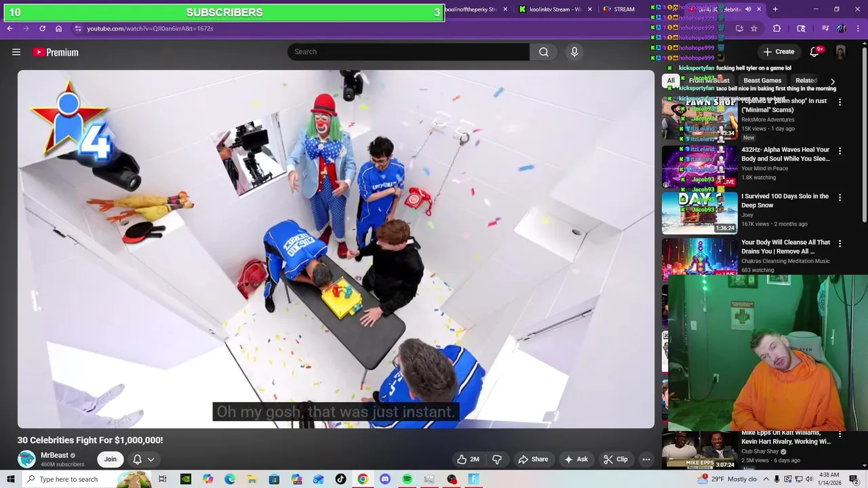This screenshot has height=488, width=868.
Task: Open Microsoft Edge from taskbar
Action: [x=230, y=479]
